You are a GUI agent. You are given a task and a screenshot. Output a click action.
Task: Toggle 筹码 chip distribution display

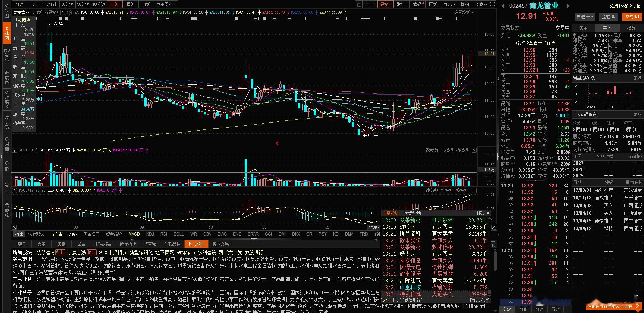(418, 4)
